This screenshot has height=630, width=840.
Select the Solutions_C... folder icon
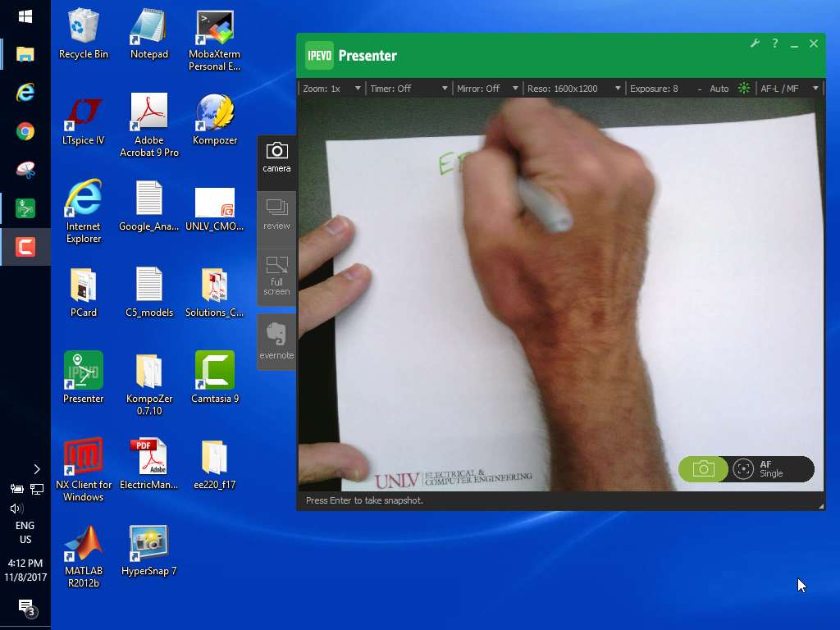[x=215, y=293]
